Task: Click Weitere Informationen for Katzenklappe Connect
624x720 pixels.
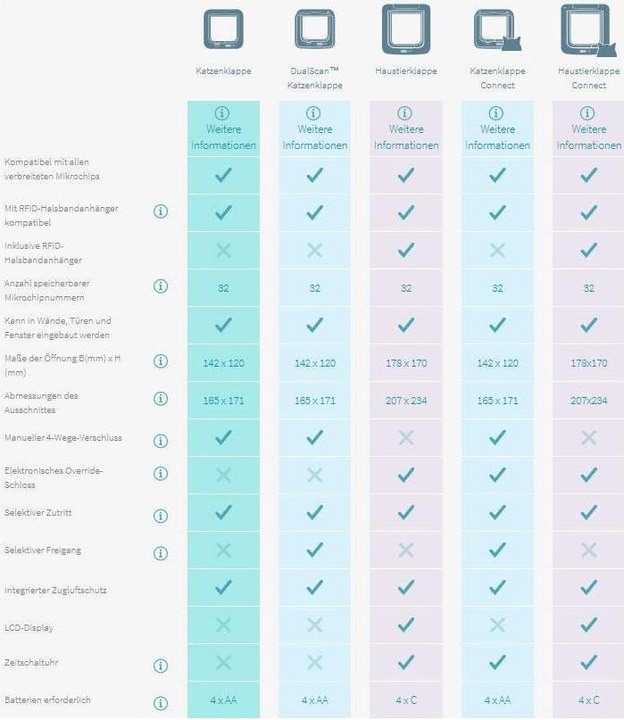Action: (x=497, y=129)
